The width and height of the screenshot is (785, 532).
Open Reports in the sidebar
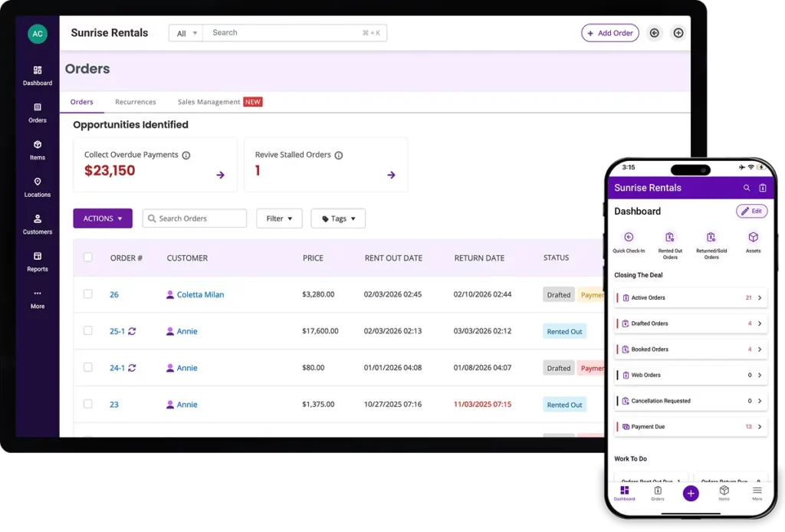pos(37,261)
